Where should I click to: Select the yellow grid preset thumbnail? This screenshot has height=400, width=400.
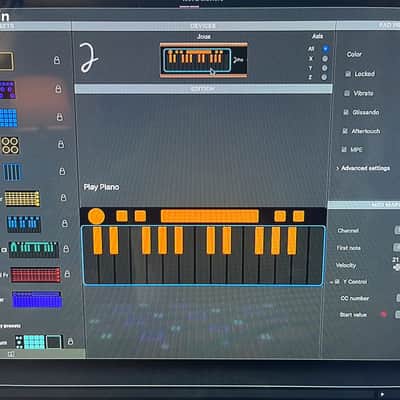coord(22,199)
